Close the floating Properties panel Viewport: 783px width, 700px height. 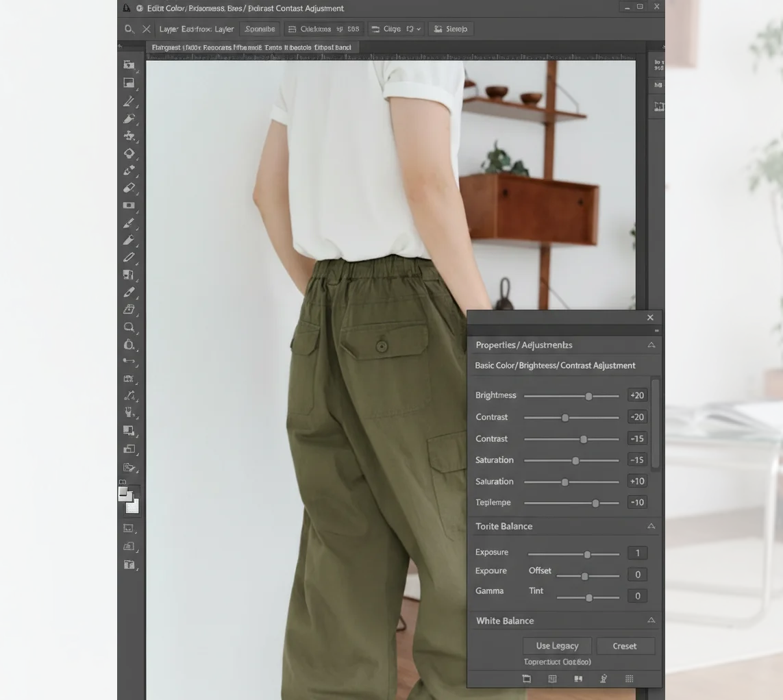650,317
